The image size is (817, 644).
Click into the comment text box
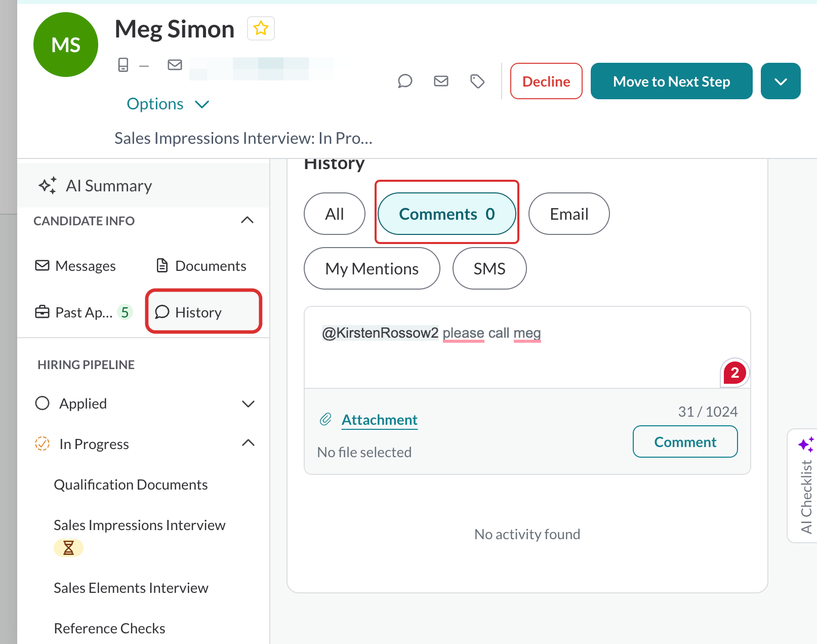pyautogui.click(x=527, y=348)
